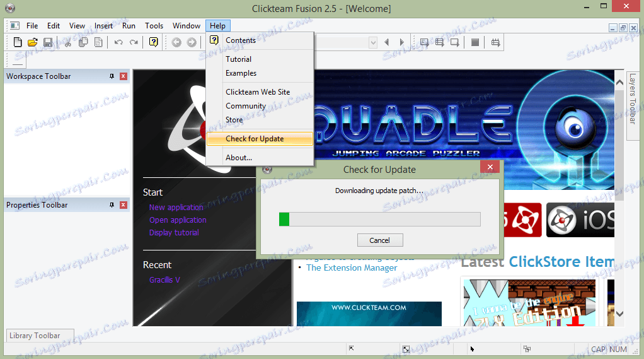
Task: Click the Display tutorial link
Action: (174, 233)
